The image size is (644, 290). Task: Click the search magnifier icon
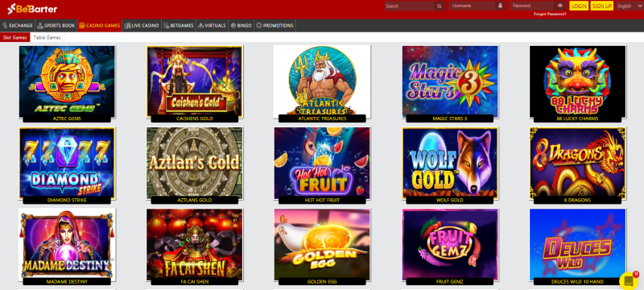439,6
